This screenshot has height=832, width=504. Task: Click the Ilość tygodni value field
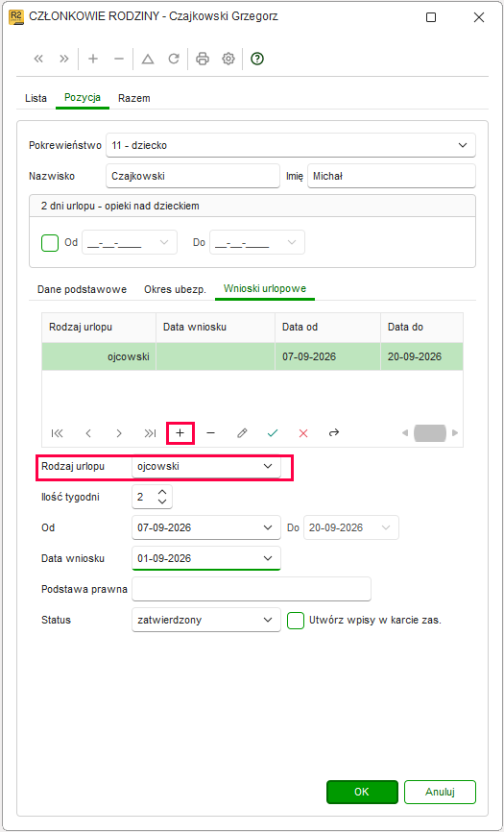(143, 498)
